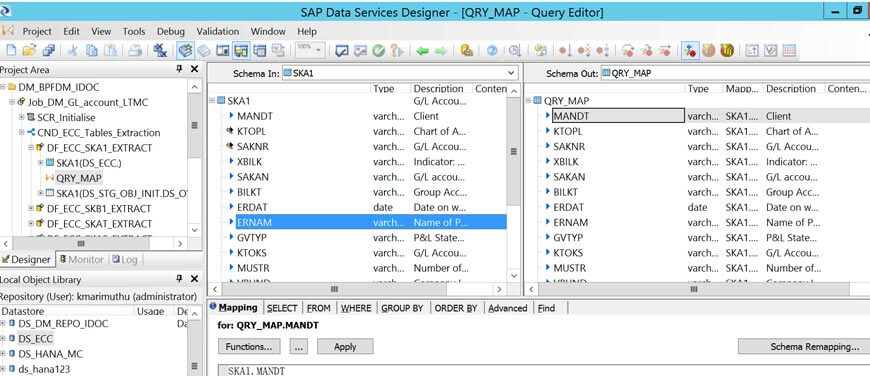This screenshot has height=376, width=870.
Task: Switch to the GROUP BY tab
Action: (402, 308)
